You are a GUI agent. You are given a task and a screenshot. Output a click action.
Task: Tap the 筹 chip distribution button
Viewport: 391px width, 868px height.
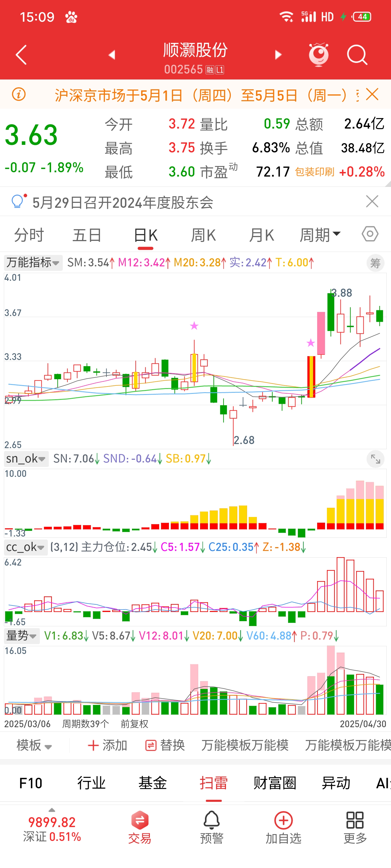(x=375, y=263)
